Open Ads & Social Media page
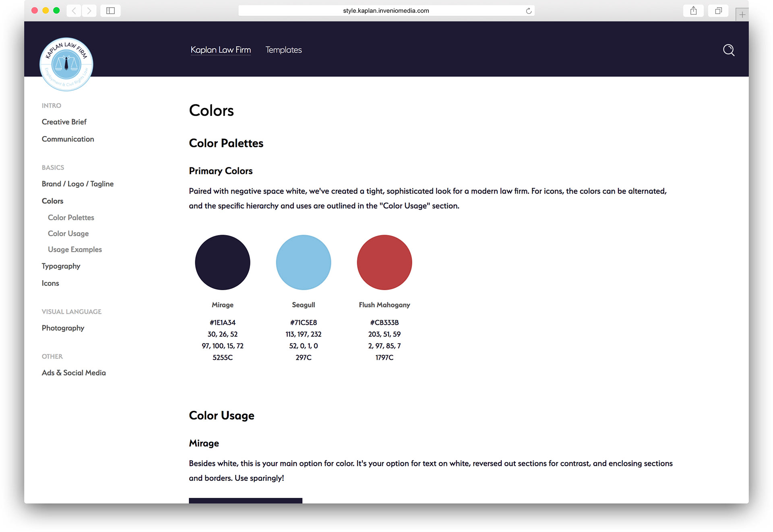 point(74,373)
